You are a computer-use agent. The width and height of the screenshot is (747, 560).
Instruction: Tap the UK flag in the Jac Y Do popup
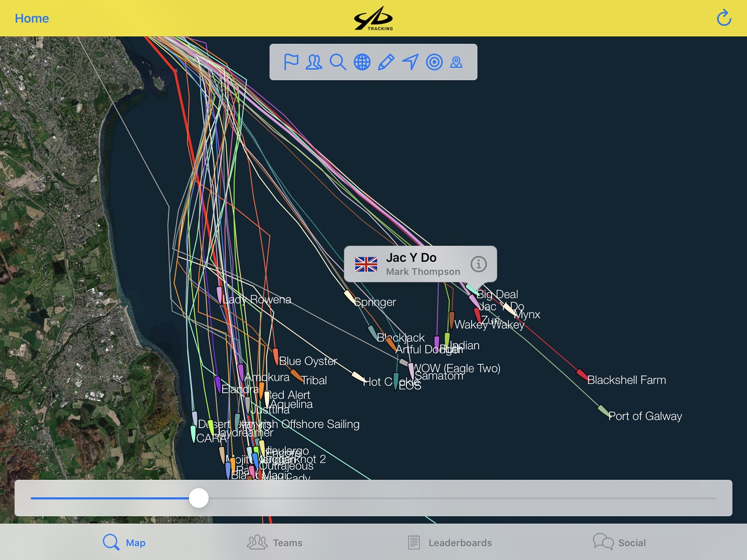[x=366, y=264]
